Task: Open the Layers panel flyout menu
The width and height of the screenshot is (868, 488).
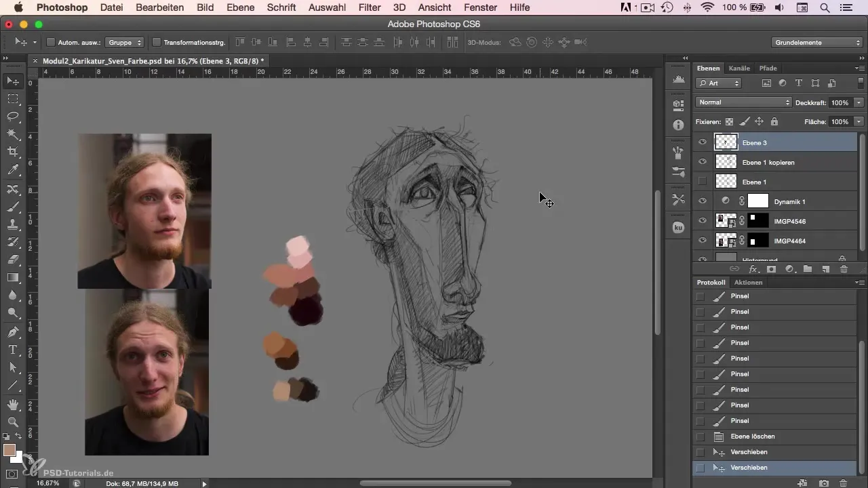Action: pyautogui.click(x=860, y=68)
